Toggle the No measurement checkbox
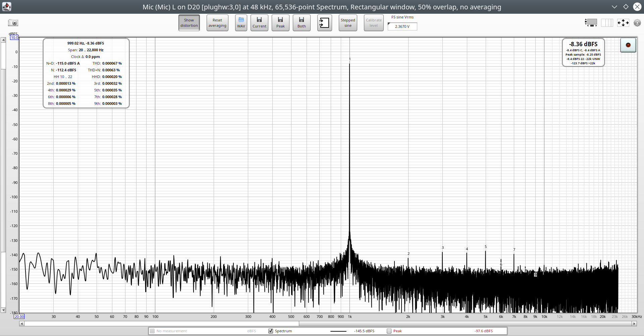The image size is (644, 336). tap(152, 331)
